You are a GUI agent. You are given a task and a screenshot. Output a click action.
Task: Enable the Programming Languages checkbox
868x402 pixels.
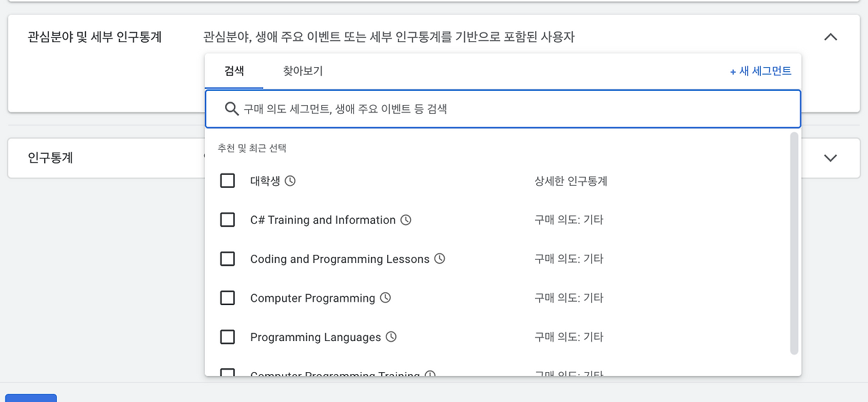pos(227,336)
